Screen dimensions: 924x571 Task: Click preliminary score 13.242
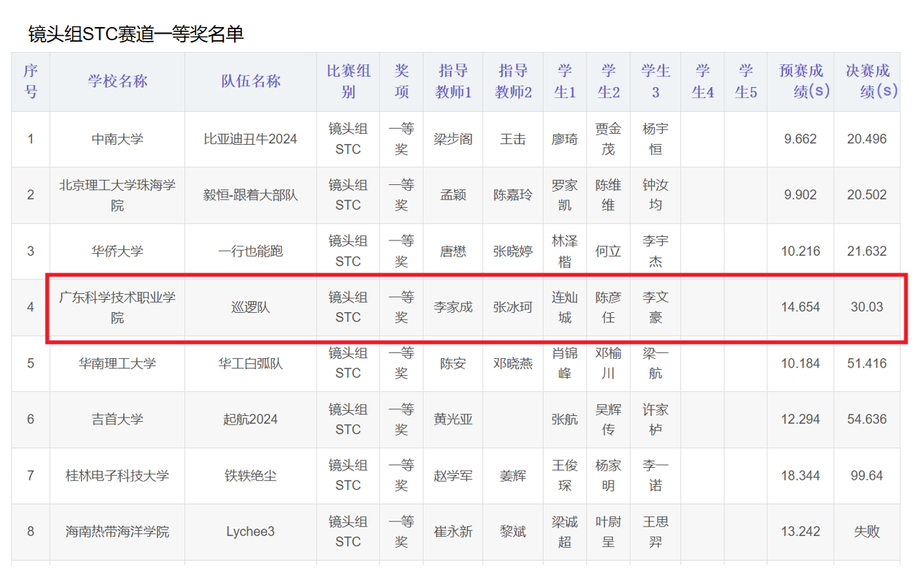[x=800, y=532]
